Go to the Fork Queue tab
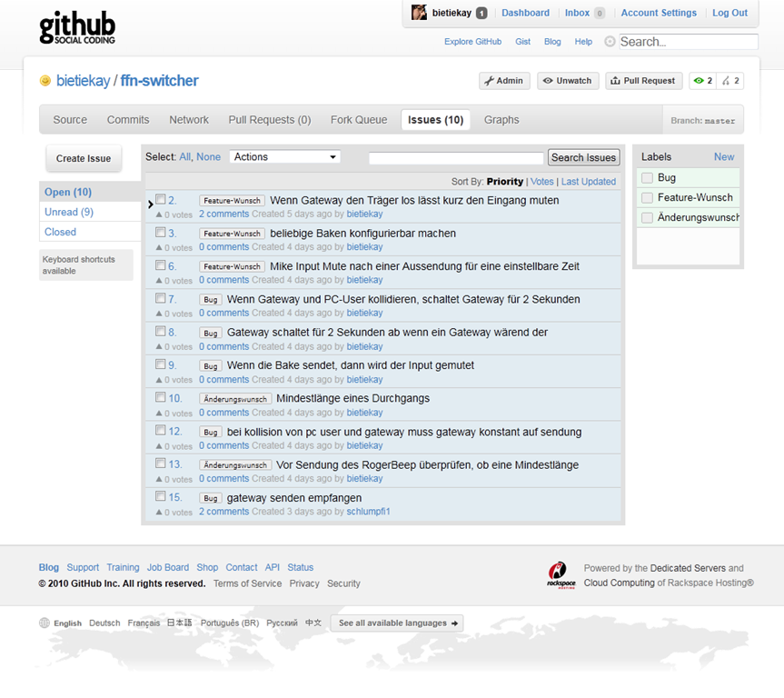The image size is (784, 698). pos(359,120)
